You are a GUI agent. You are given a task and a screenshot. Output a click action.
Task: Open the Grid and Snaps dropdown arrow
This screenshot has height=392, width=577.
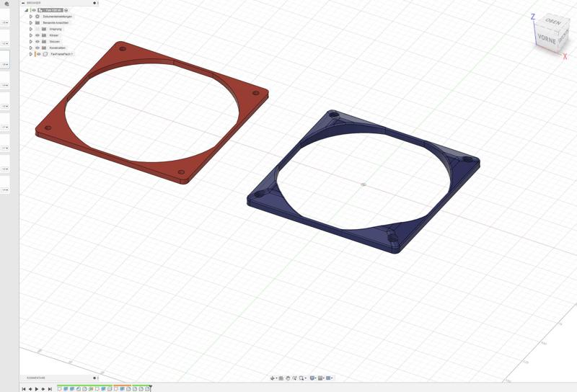pos(324,378)
